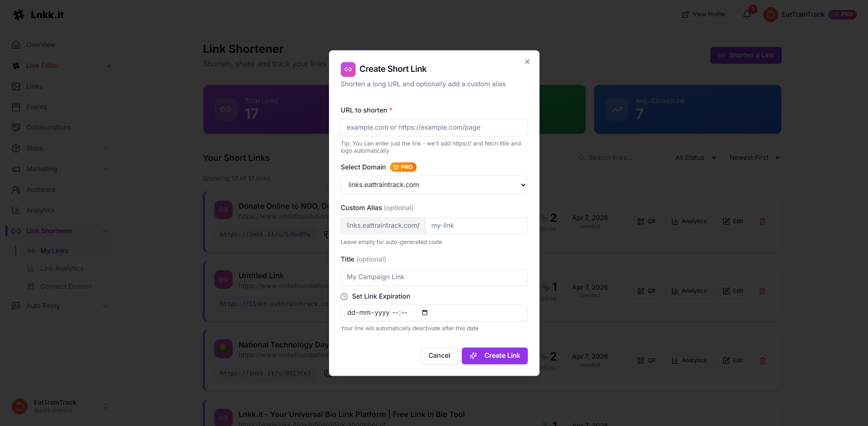Open the All Status filter dropdown

coord(695,158)
